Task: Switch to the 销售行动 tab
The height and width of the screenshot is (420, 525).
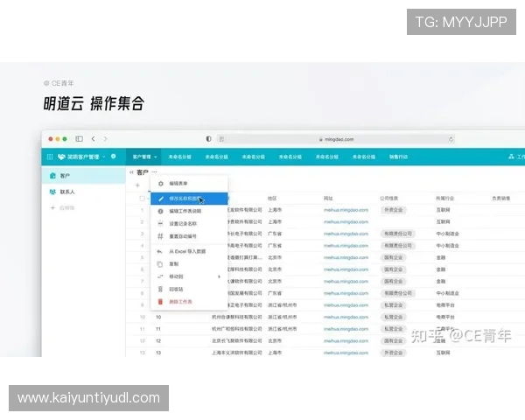Action: [x=398, y=157]
